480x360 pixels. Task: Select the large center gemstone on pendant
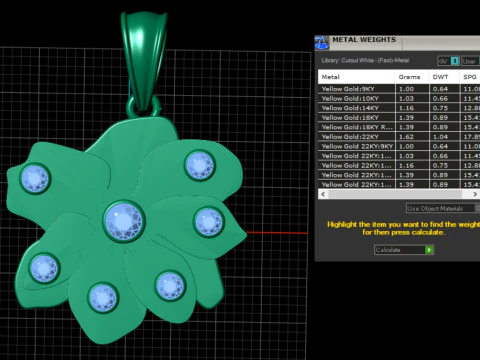click(x=124, y=221)
